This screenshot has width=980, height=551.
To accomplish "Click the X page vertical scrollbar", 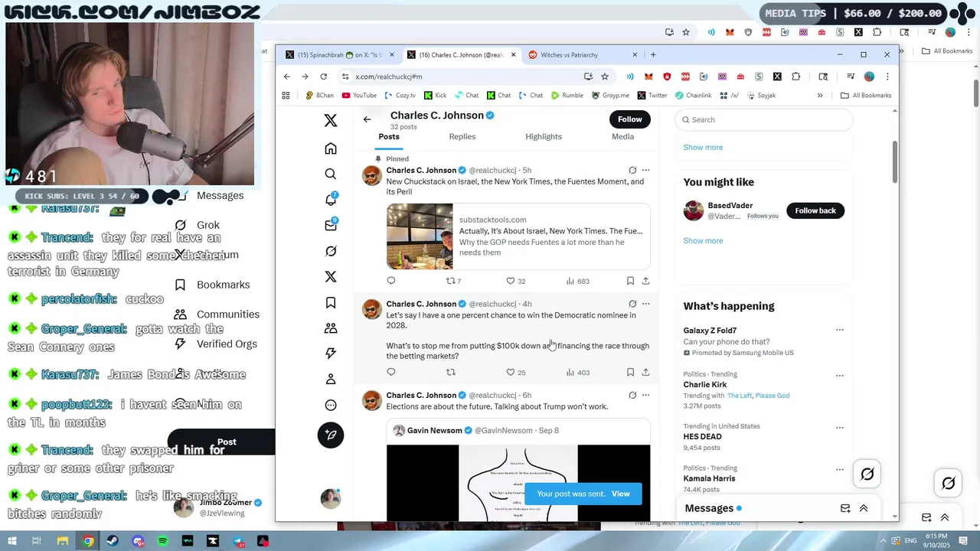I will coord(894,162).
